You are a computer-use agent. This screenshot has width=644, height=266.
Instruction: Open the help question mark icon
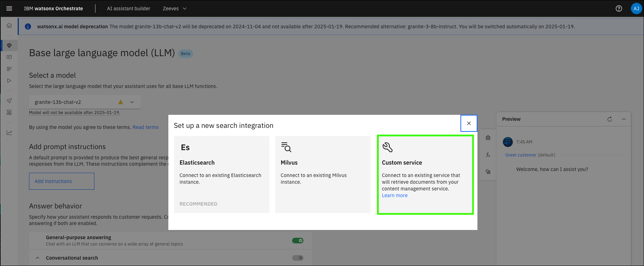point(619,8)
